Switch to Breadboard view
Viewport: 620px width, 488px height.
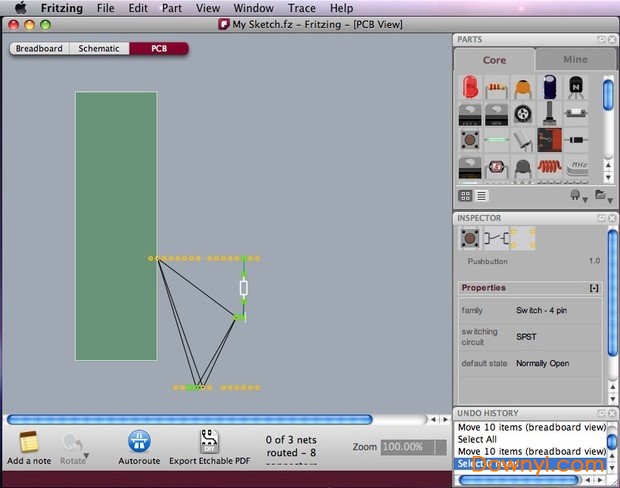pos(39,48)
